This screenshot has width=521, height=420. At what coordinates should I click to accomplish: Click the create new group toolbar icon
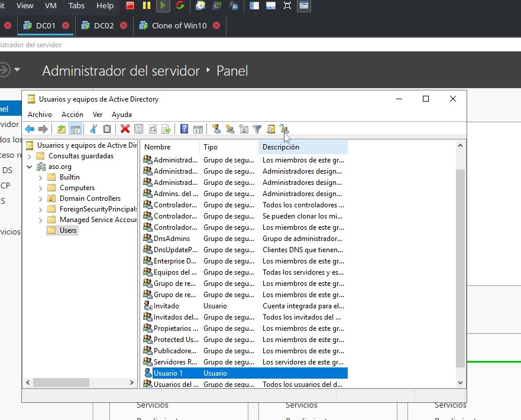pyautogui.click(x=229, y=129)
